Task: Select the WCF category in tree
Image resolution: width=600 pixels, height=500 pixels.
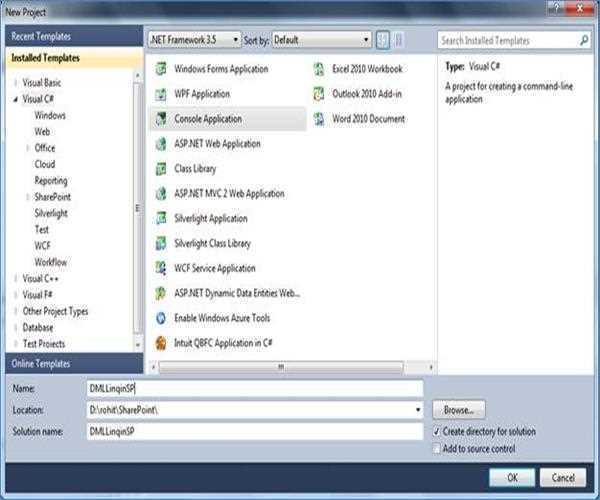Action: point(42,246)
